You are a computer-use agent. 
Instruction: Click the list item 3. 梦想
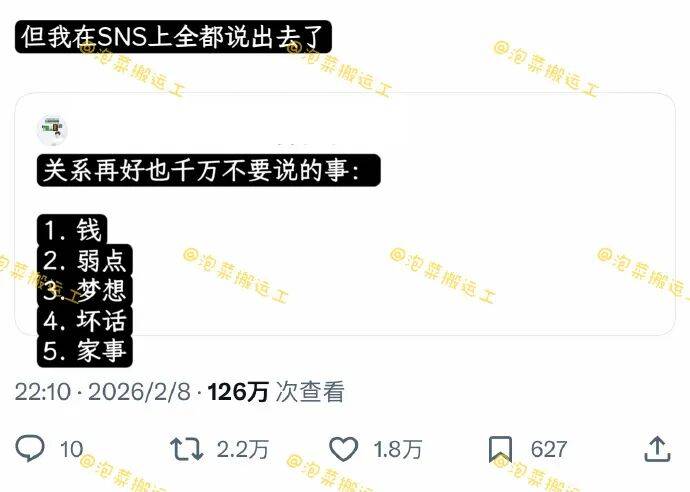(x=84, y=290)
